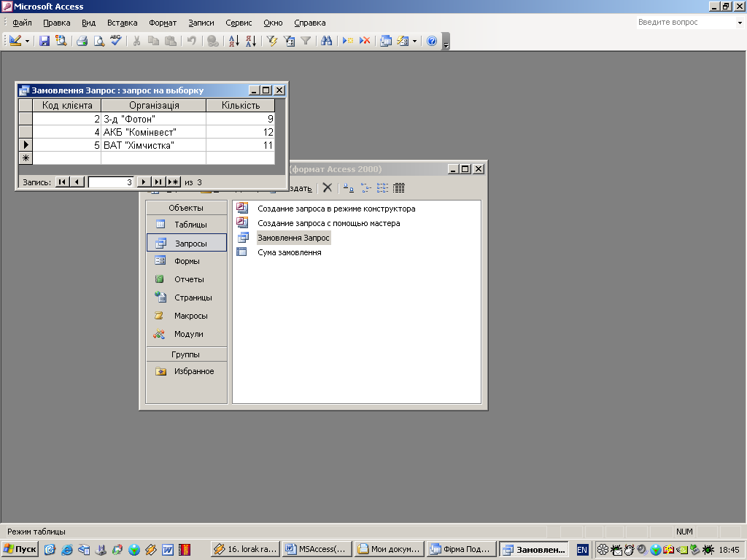Click the File search toolbar icon
Screen dimensions: 747x560
point(61,41)
